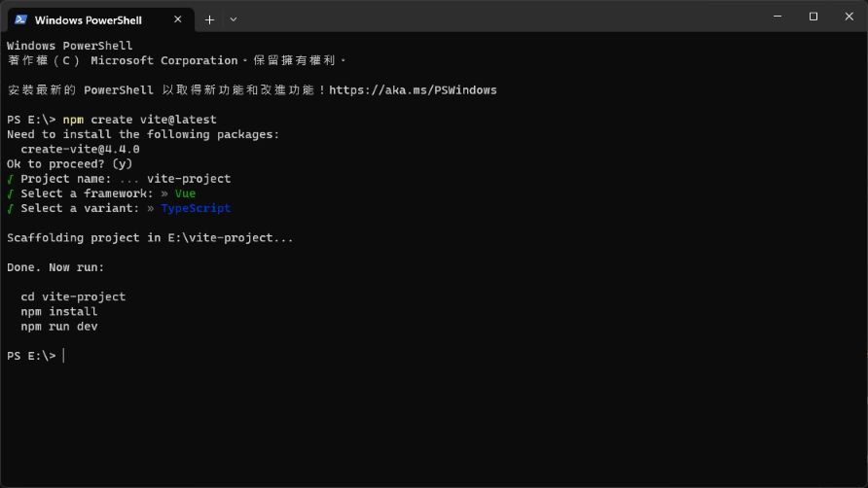This screenshot has width=868, height=488.
Task: Click the 'Ok to proceed? (y)' line
Action: tap(70, 163)
